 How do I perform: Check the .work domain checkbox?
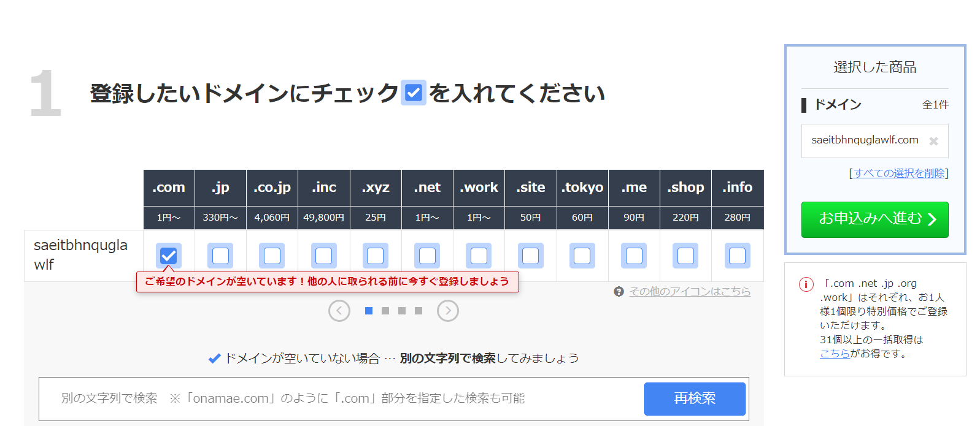(479, 256)
